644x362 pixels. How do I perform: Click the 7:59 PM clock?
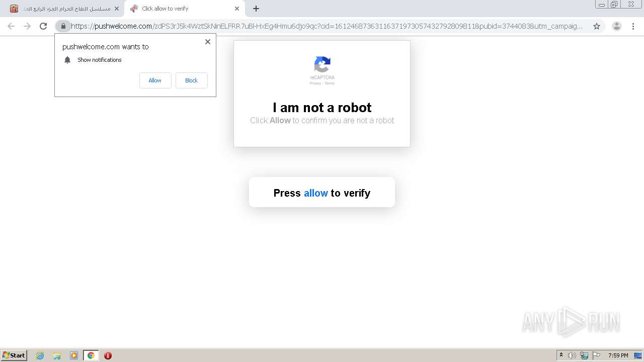point(618,355)
